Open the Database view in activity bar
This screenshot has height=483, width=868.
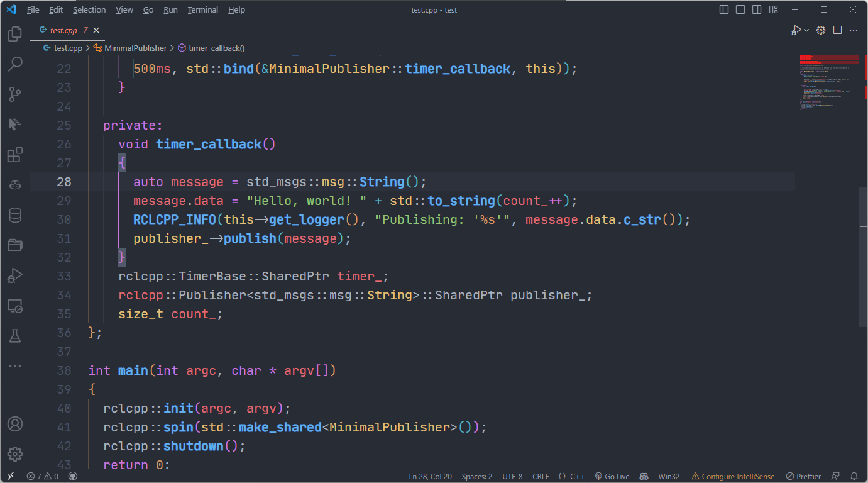pyautogui.click(x=15, y=215)
